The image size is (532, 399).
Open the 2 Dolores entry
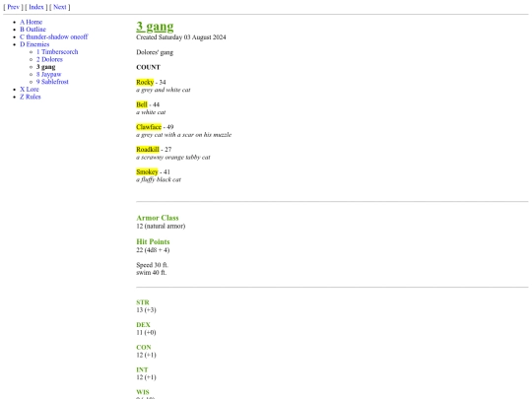49,59
